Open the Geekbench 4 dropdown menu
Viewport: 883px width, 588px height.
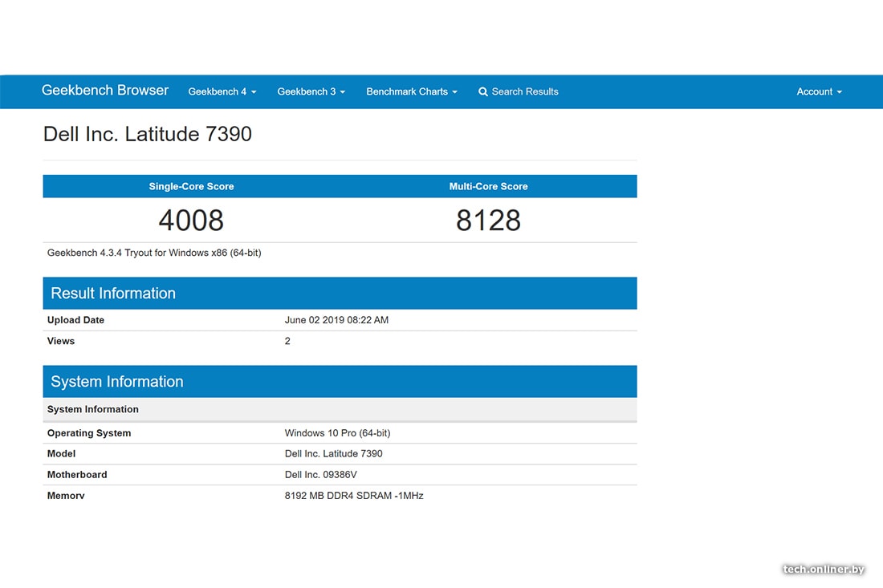[222, 91]
